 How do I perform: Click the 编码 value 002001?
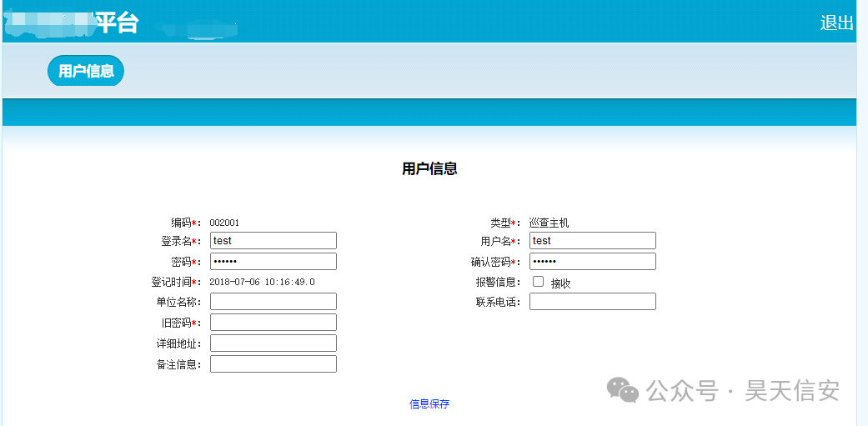pos(224,223)
